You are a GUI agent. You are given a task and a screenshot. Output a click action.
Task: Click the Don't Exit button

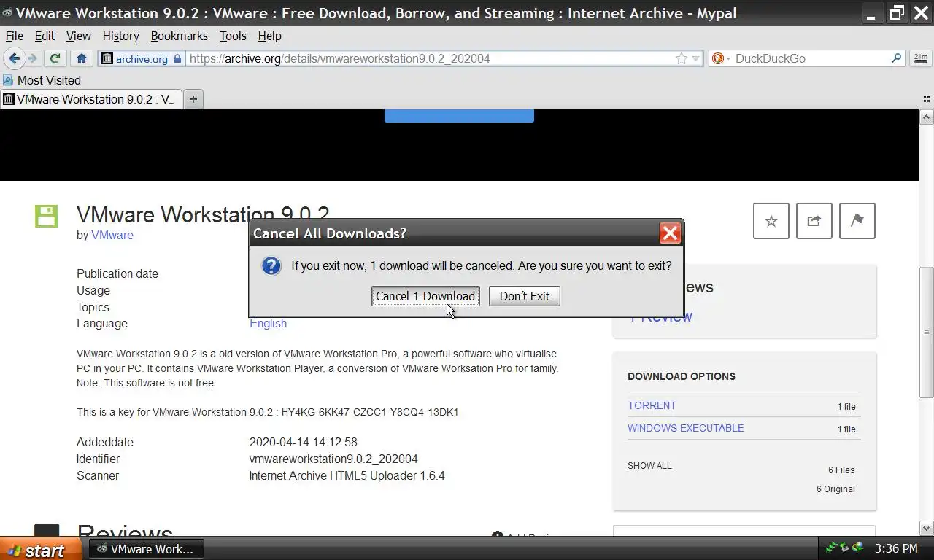click(525, 296)
